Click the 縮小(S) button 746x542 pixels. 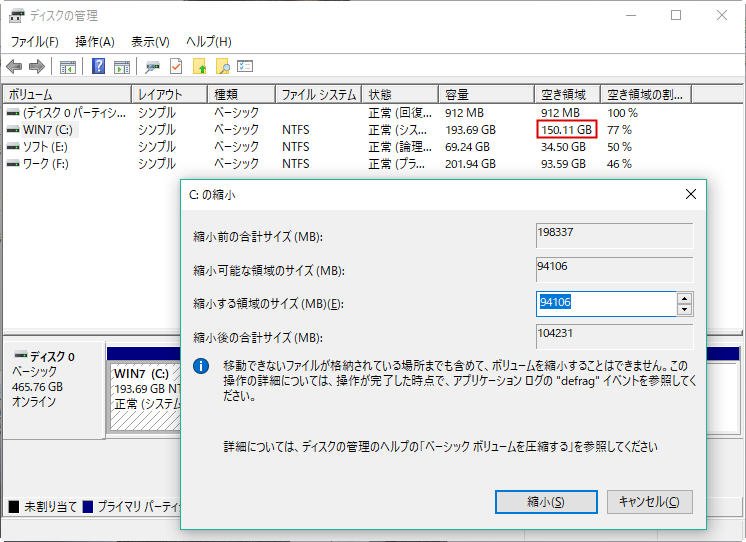[x=546, y=502]
